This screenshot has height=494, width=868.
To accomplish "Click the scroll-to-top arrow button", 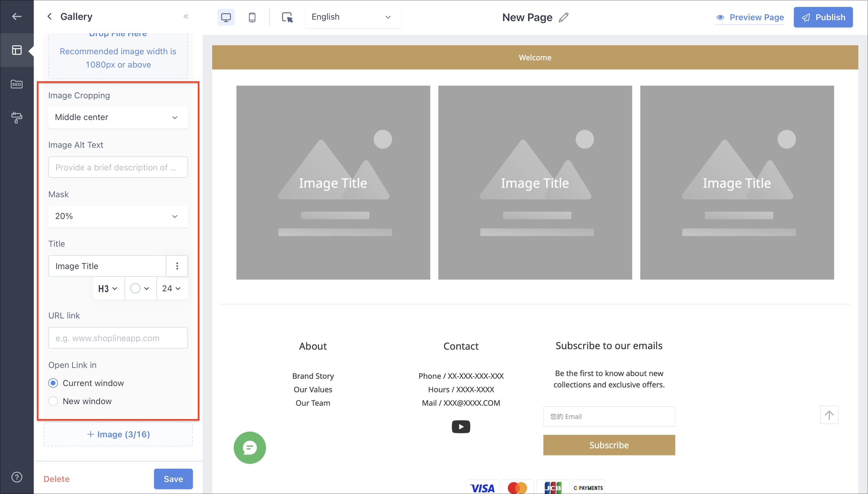I will [829, 415].
